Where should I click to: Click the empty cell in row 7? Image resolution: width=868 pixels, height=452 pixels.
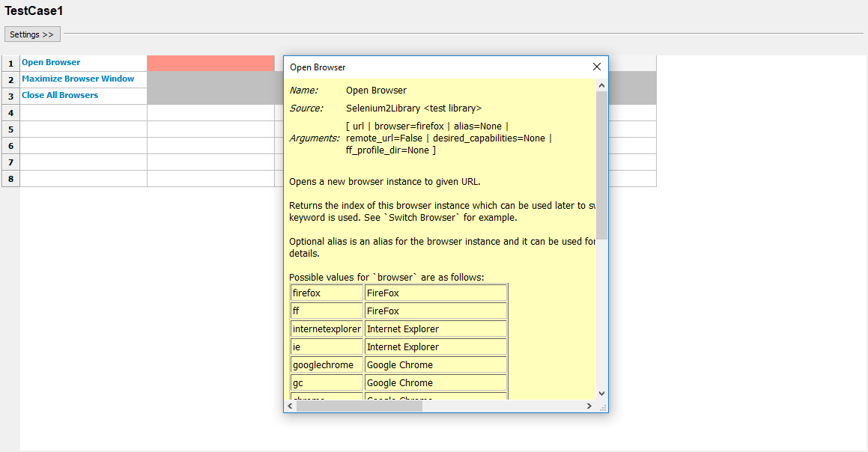pos(82,162)
